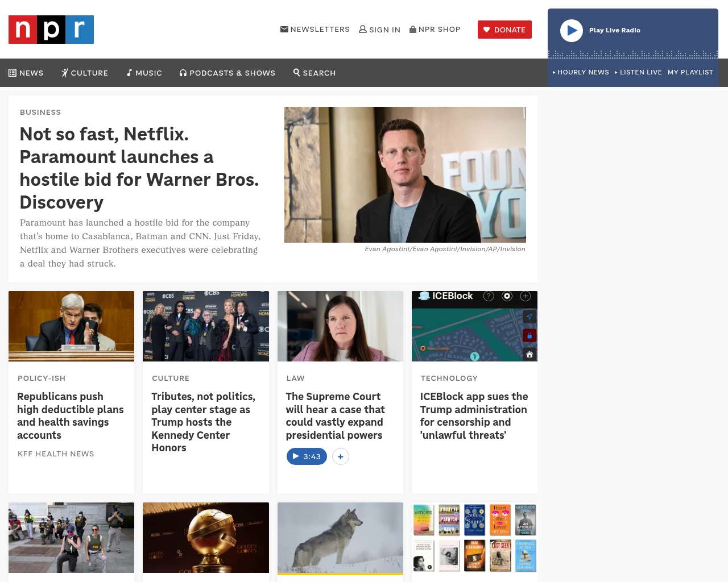Play Live Radio with the play button
Screen dimensions: 728x582
(x=572, y=31)
